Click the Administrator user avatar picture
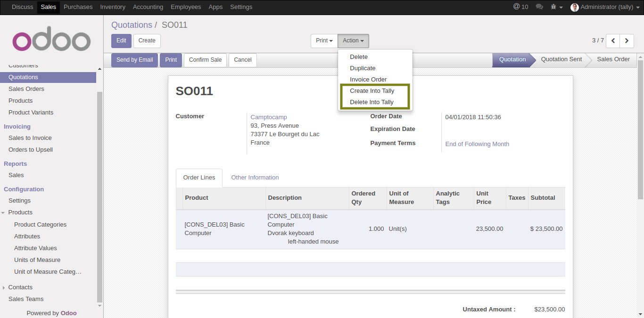 coord(574,7)
